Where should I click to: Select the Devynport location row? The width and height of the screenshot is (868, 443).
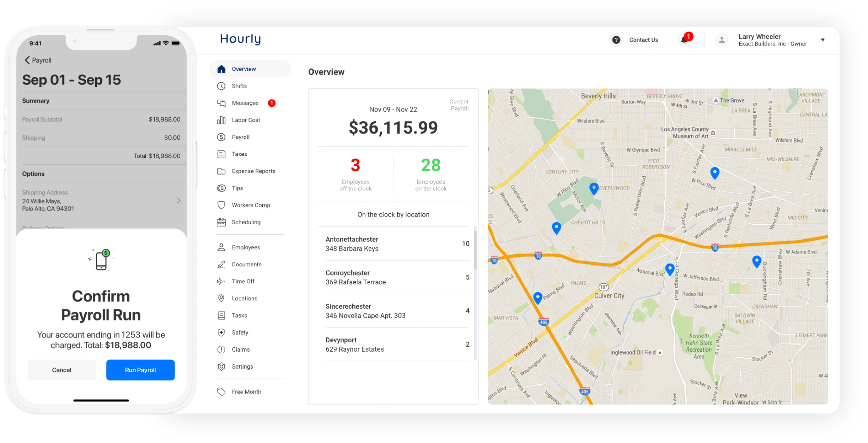(397, 345)
